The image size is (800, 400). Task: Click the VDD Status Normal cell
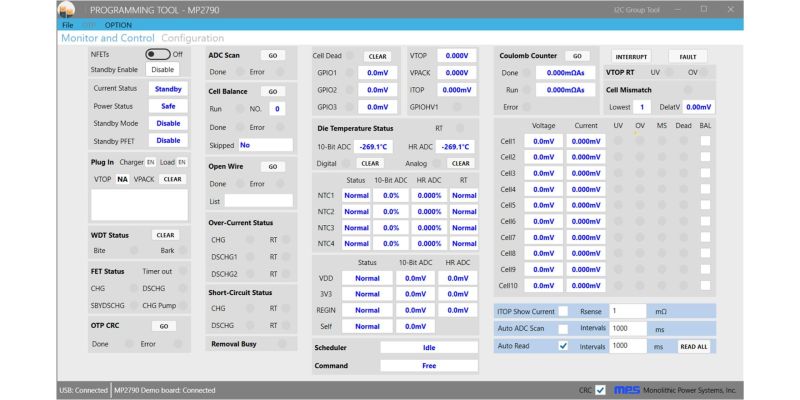pyautogui.click(x=367, y=278)
